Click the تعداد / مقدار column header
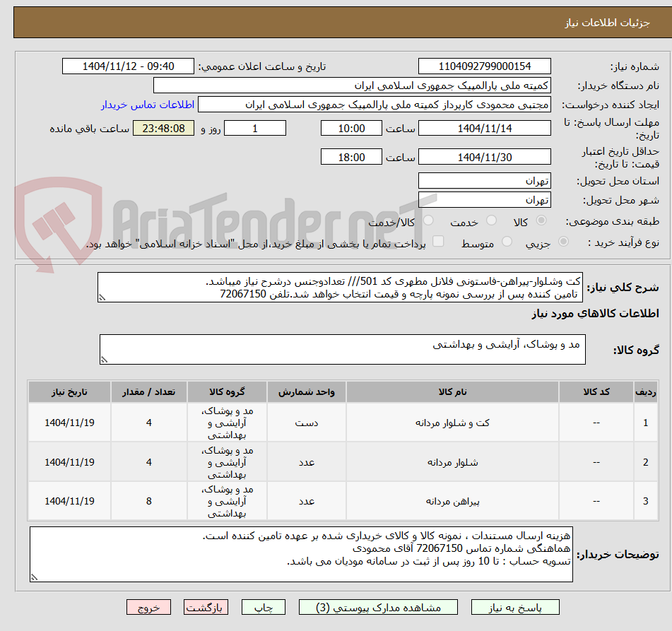This screenshot has height=631, width=672. pyautogui.click(x=148, y=391)
